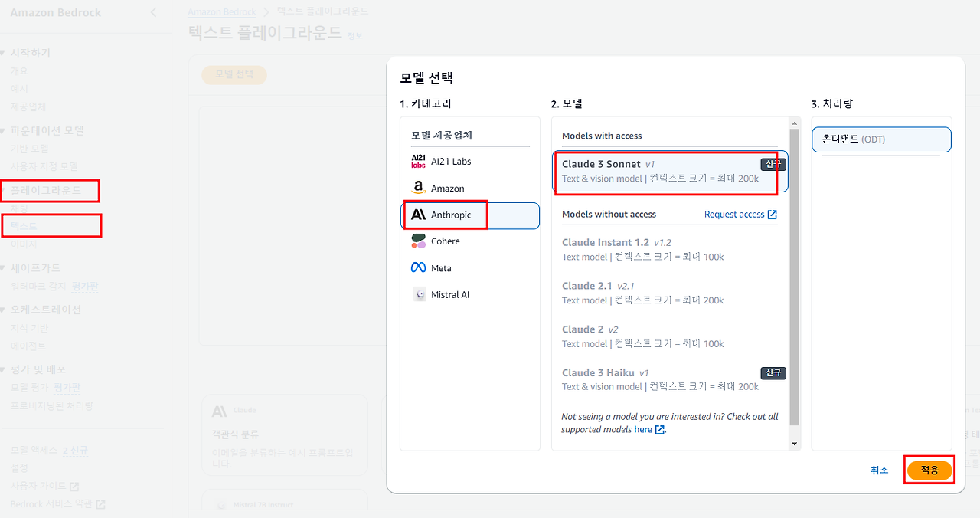Viewport: 980px width, 518px height.
Task: Collapse the 평가 및 배포 sidebar section
Action: (x=4, y=369)
